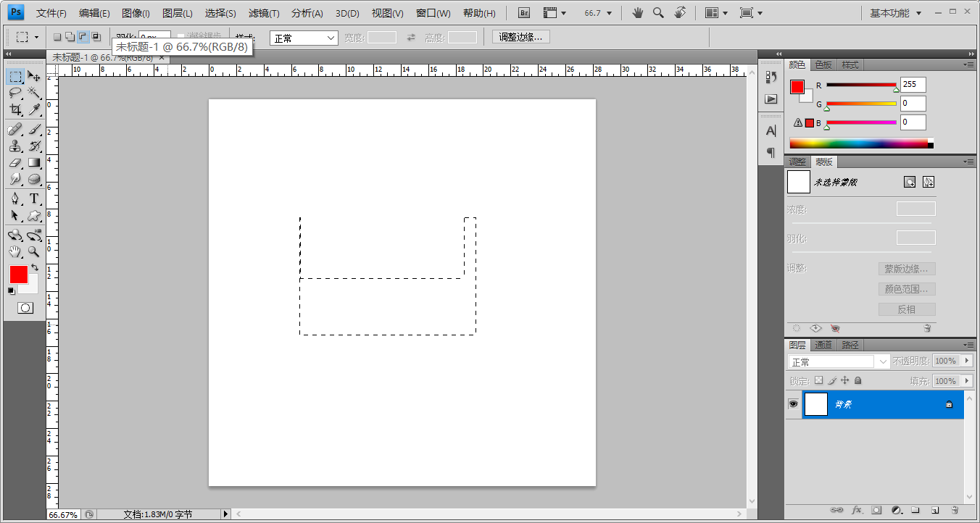The image size is (980, 523).
Task: Toggle lock image pixels brush icon
Action: click(832, 380)
